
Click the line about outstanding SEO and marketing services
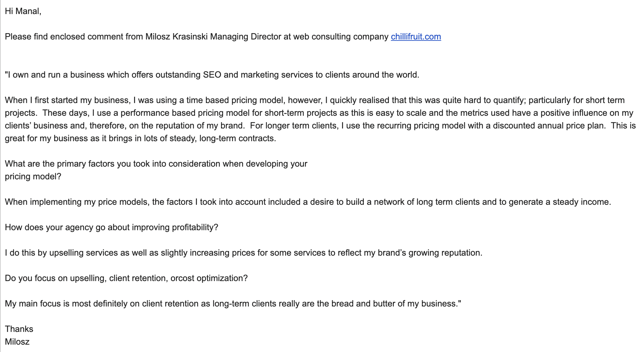212,75
